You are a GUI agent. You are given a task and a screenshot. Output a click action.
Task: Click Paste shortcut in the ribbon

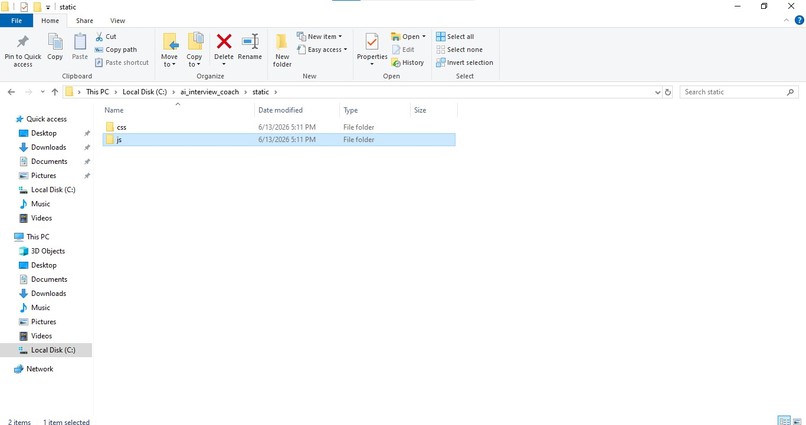[122, 62]
